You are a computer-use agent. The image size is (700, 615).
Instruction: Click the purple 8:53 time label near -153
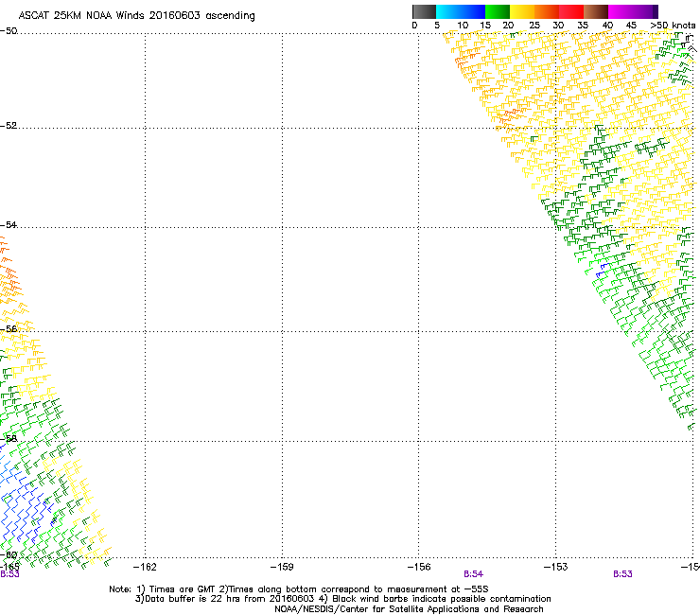(622, 574)
